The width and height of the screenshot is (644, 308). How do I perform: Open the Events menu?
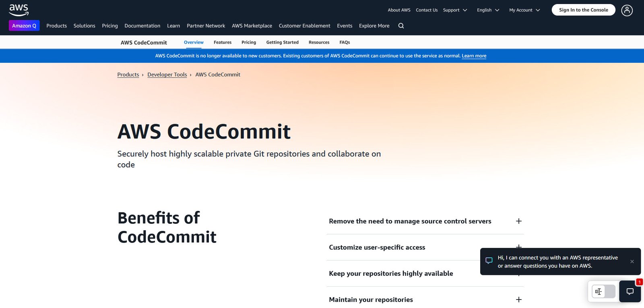click(345, 26)
